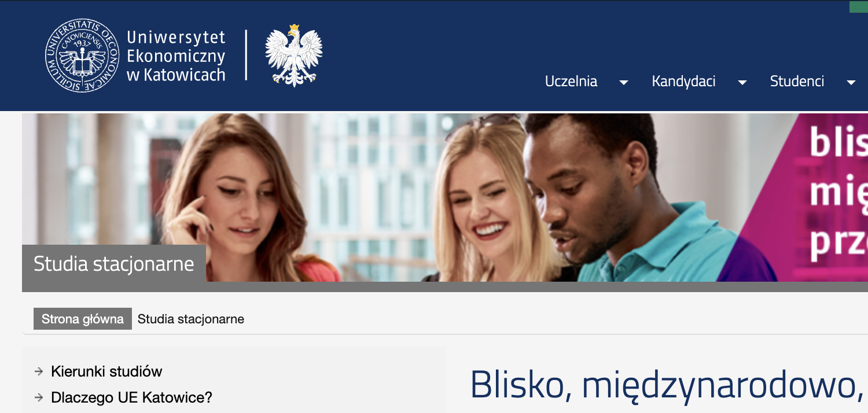
Task: Open the Uczelnia menu
Action: click(571, 82)
